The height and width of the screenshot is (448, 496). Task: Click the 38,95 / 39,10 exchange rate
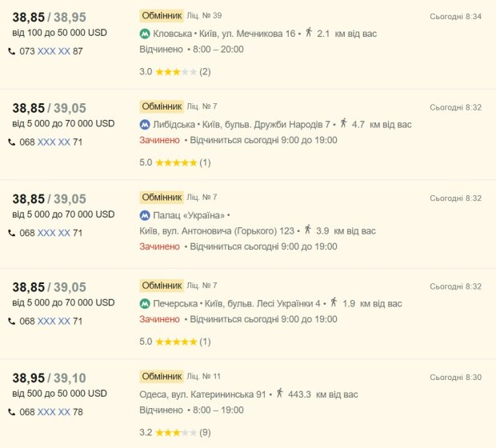pyautogui.click(x=49, y=378)
